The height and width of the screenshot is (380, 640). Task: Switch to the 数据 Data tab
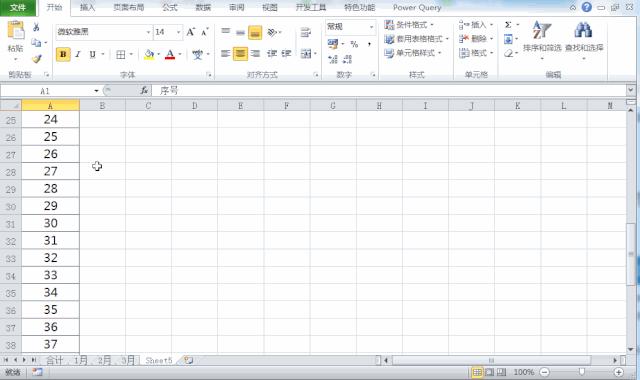click(x=203, y=7)
